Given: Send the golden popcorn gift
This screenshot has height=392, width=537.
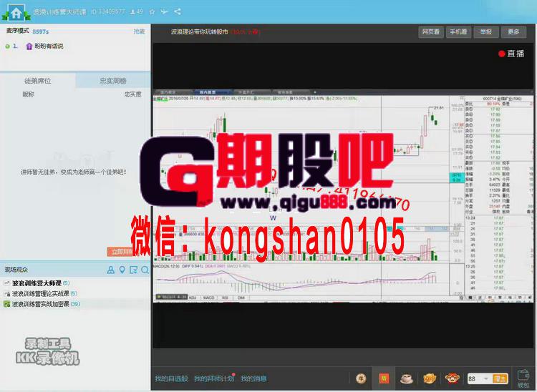Looking at the screenshot, I should click(430, 378).
